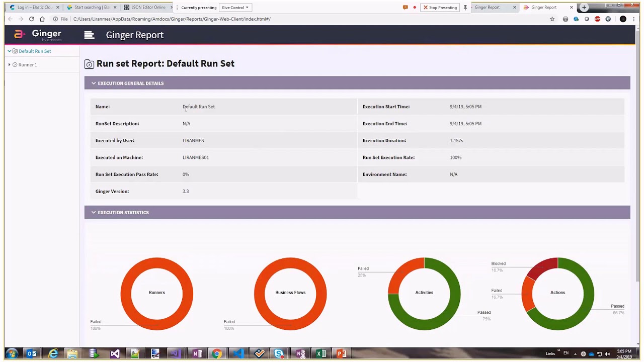Screen dimensions: 644x362
Task: Open the orange chat bubble in presenting bar
Action: [x=405, y=8]
